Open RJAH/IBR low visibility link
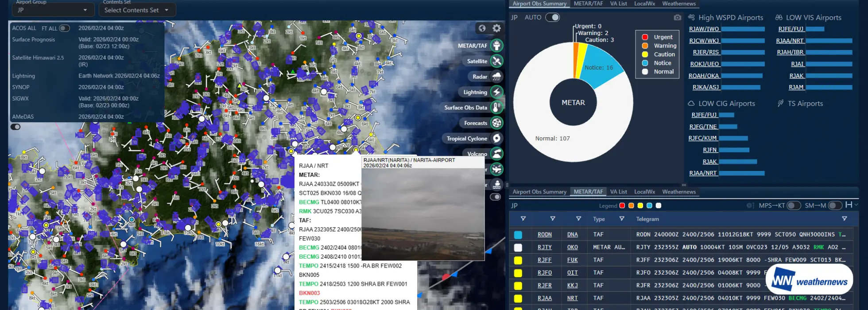 click(790, 52)
